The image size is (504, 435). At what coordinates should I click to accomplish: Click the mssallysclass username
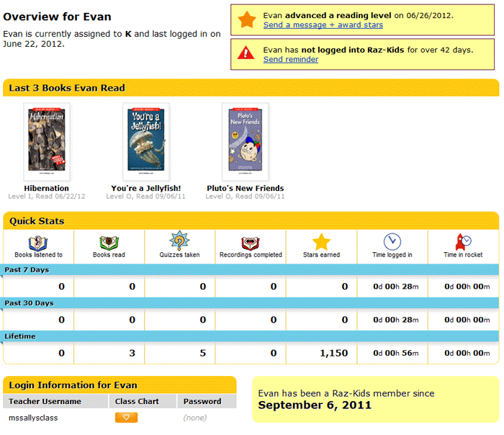pos(33,418)
